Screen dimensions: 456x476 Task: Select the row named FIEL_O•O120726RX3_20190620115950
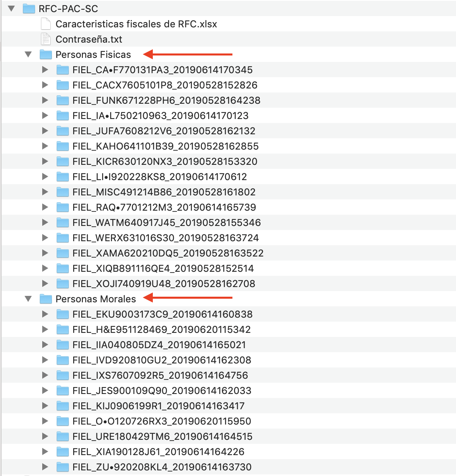tap(229, 421)
